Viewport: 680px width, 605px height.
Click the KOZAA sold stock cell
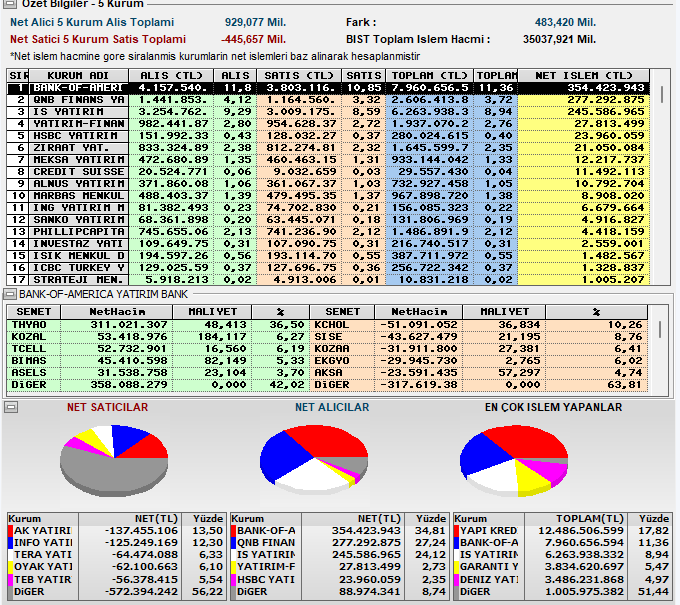342,349
